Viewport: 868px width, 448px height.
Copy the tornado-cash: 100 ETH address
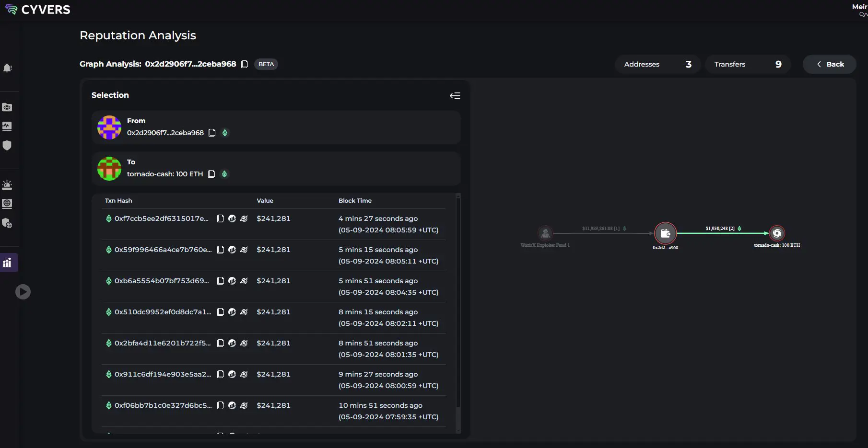211,174
